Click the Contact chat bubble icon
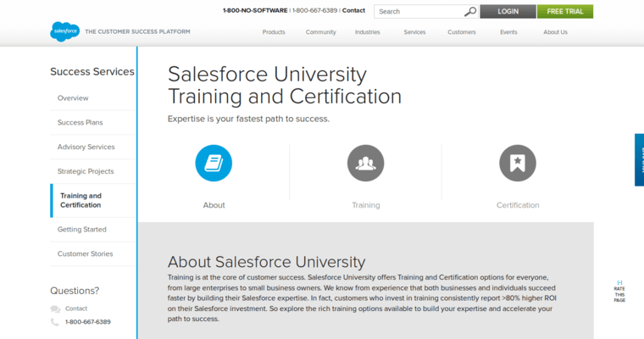This screenshot has height=339, width=644. [x=55, y=308]
